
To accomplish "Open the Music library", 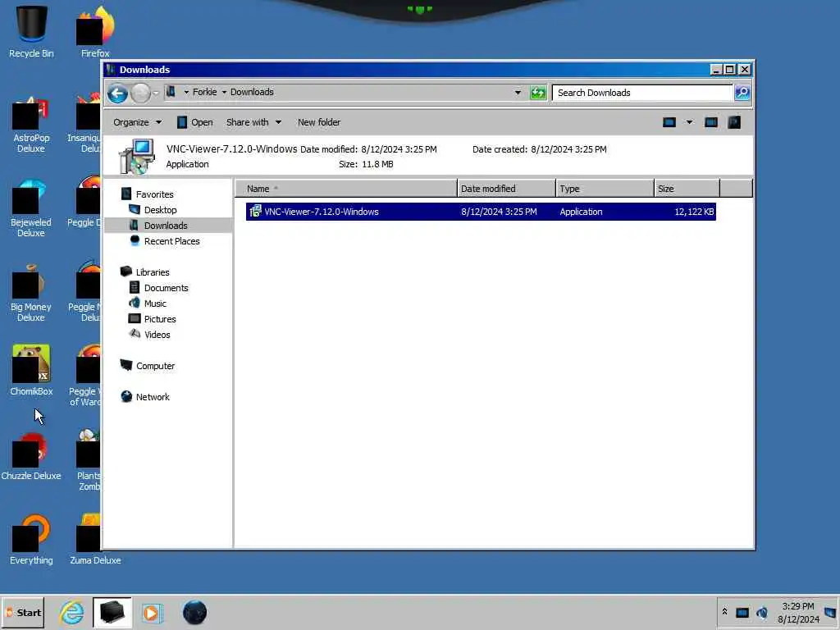I will click(x=155, y=304).
